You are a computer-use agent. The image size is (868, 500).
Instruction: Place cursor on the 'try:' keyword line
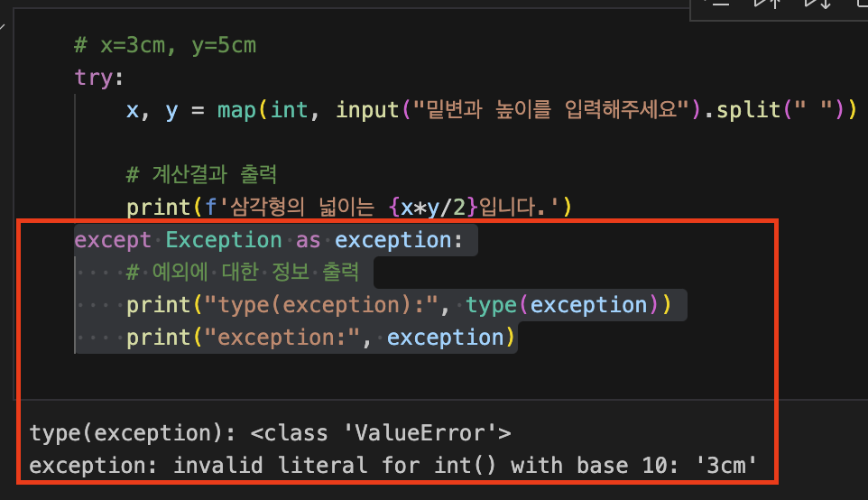[98, 78]
